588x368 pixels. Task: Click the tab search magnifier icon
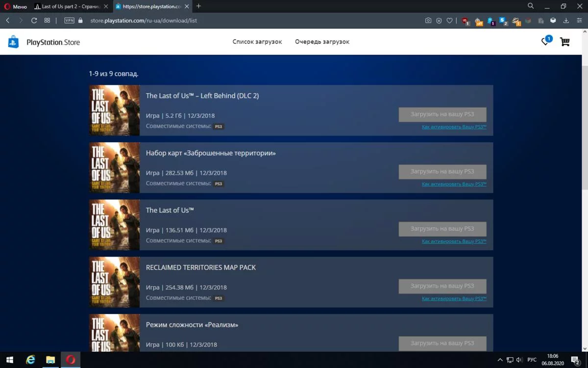pos(531,6)
